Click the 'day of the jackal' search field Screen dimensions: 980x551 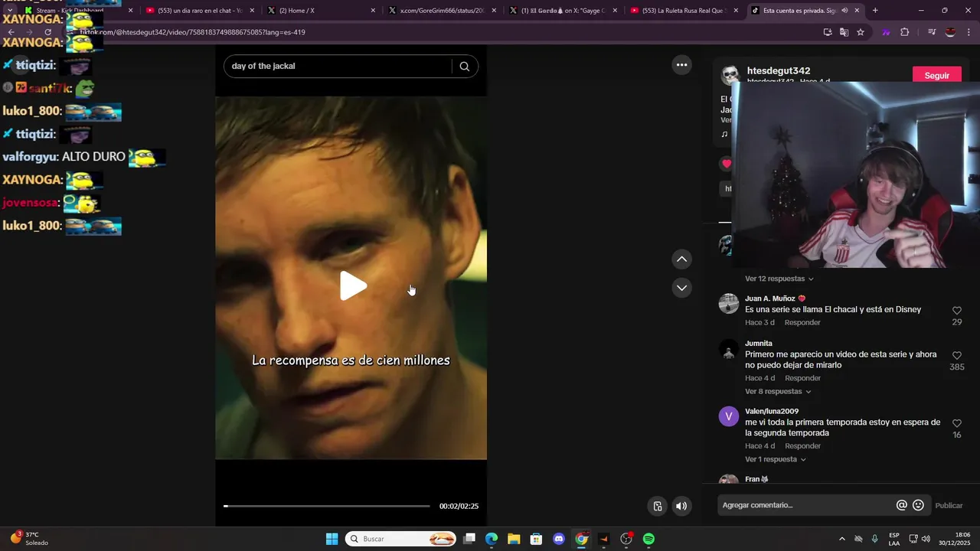coord(337,66)
